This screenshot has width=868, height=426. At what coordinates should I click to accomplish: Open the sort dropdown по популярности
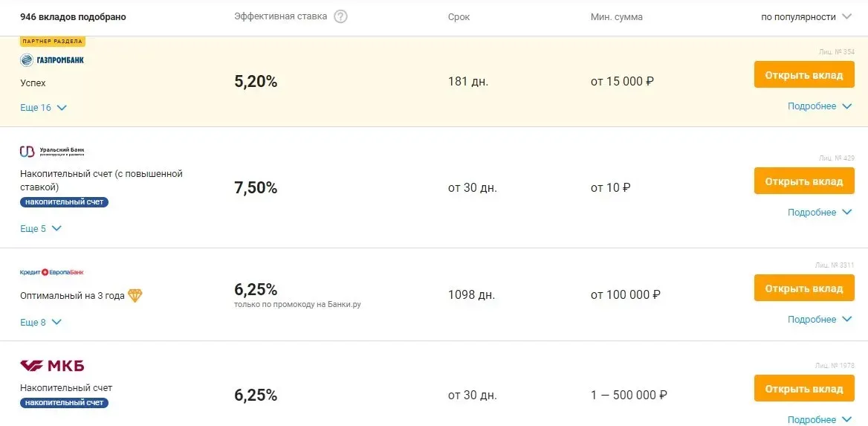[x=806, y=16]
